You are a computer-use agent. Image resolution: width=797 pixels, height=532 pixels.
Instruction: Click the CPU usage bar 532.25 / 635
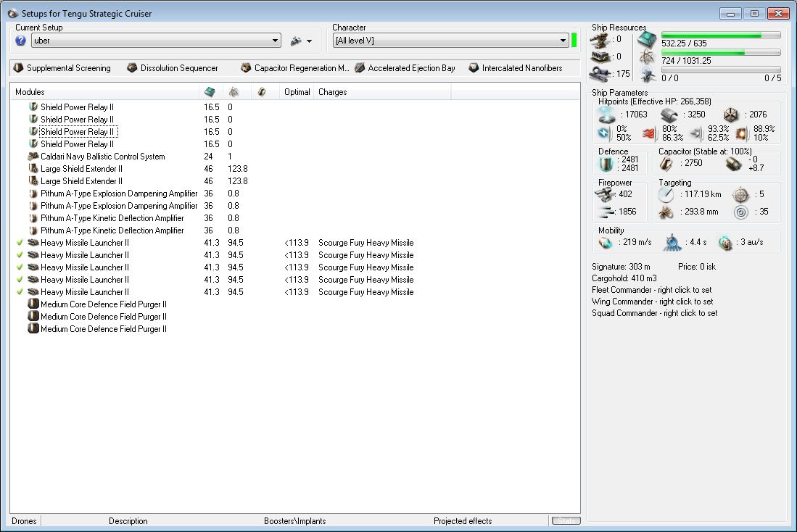coord(721,36)
